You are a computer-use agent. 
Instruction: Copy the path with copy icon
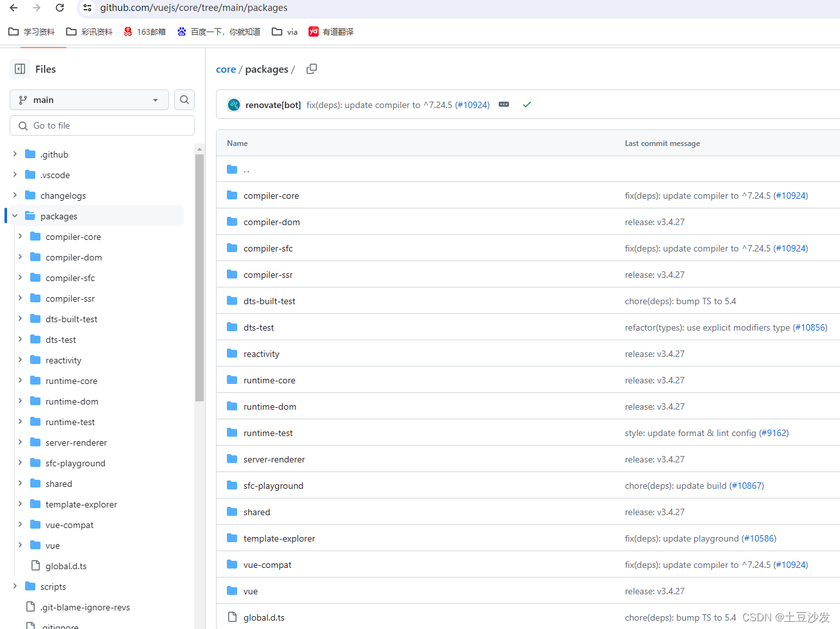click(312, 69)
